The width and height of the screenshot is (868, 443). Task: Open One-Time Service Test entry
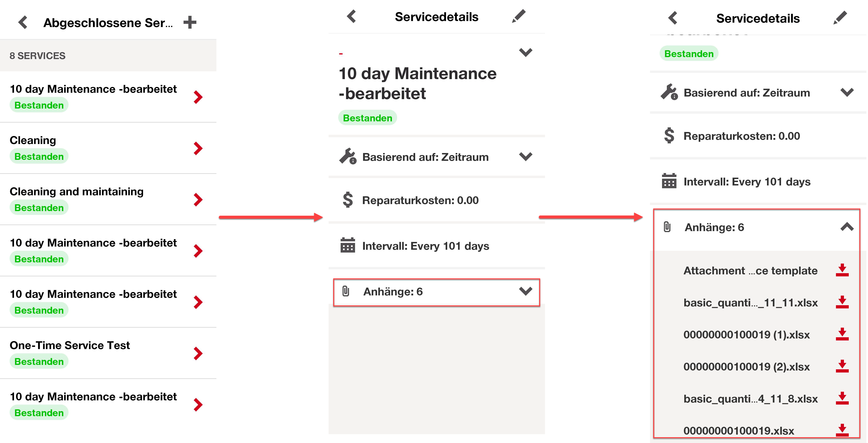108,353
